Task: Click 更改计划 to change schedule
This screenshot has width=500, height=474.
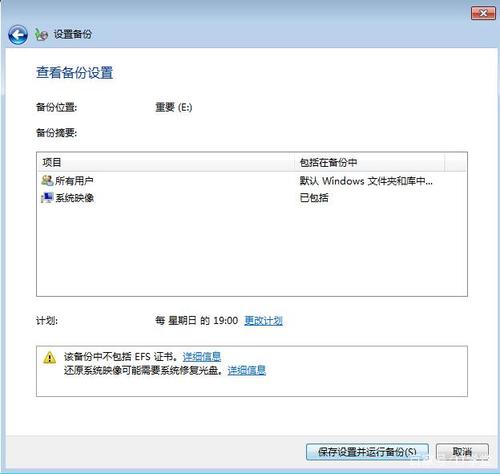Action: pos(263,321)
